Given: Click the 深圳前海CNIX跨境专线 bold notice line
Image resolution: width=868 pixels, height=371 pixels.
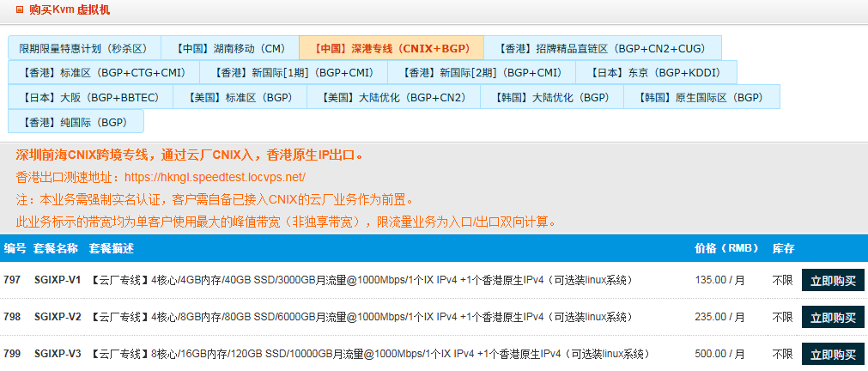Looking at the screenshot, I should pos(191,155).
